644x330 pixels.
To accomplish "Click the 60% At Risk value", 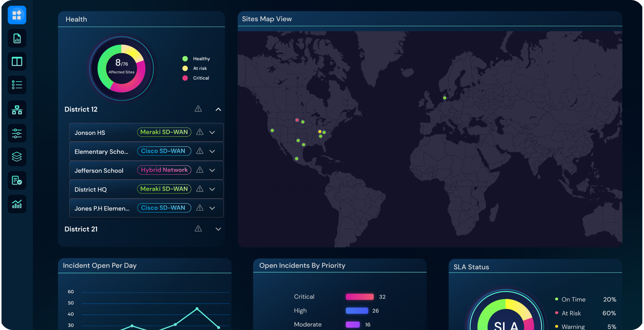I will pos(609,313).
